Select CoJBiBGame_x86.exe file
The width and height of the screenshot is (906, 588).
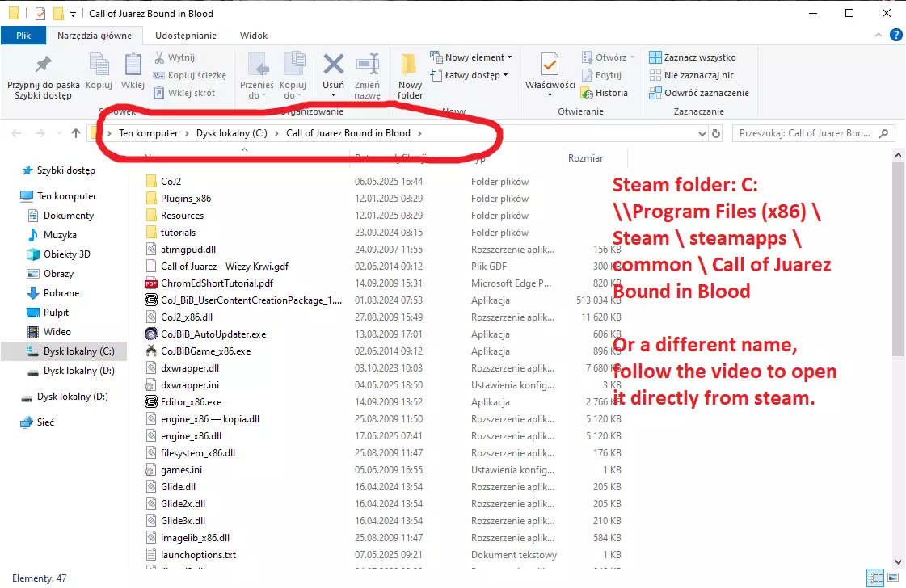pos(198,351)
